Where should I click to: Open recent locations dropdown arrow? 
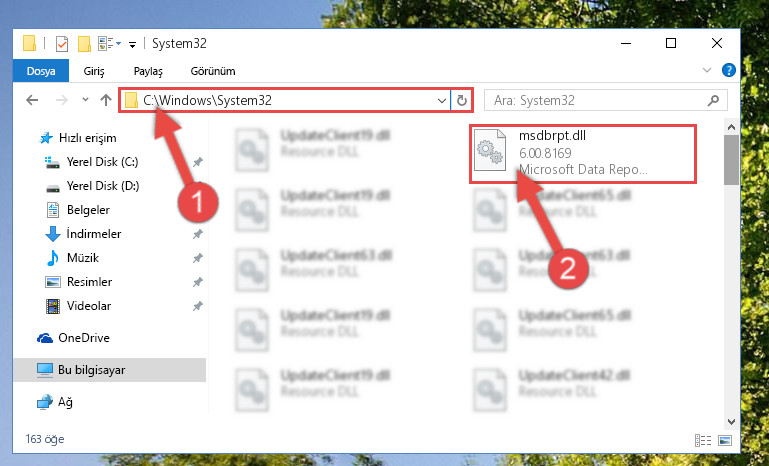click(x=85, y=100)
